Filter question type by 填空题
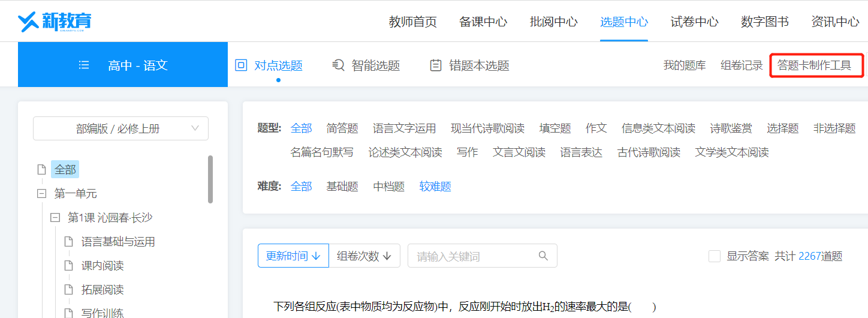Screen dimensions: 868x318 (x=555, y=128)
